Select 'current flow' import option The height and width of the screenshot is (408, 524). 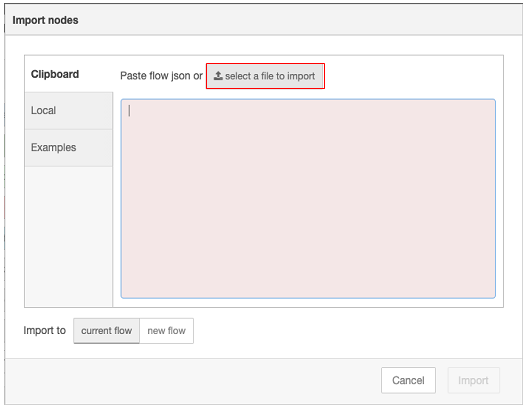click(107, 331)
